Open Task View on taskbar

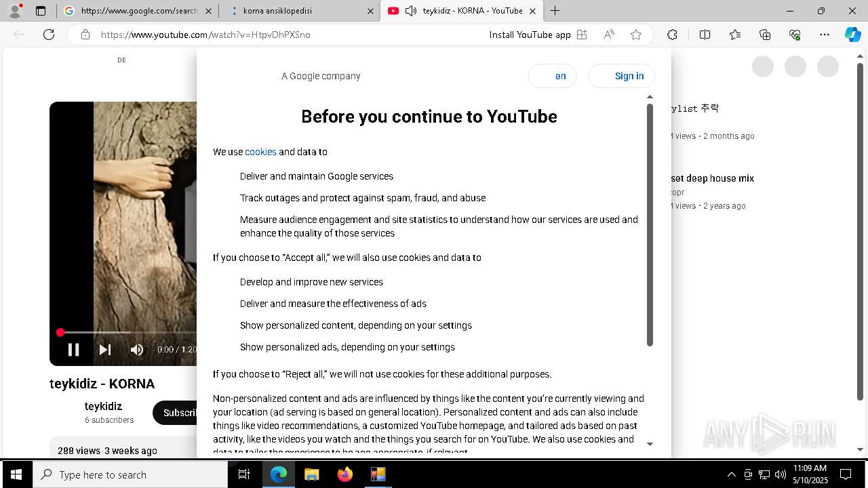pos(244,474)
